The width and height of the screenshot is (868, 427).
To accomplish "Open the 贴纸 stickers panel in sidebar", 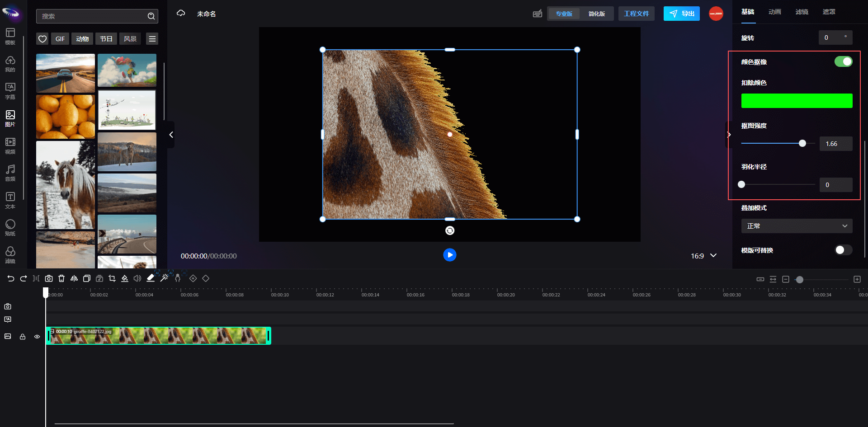I will [10, 227].
